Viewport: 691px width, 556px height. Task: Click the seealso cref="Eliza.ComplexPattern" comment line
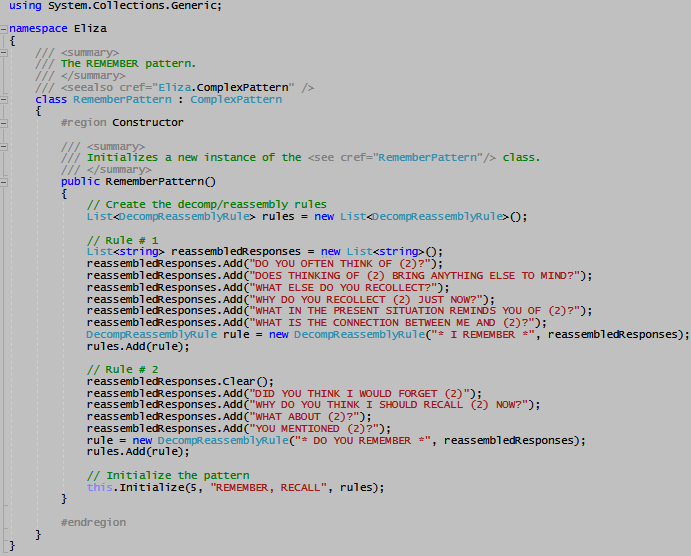pos(175,87)
